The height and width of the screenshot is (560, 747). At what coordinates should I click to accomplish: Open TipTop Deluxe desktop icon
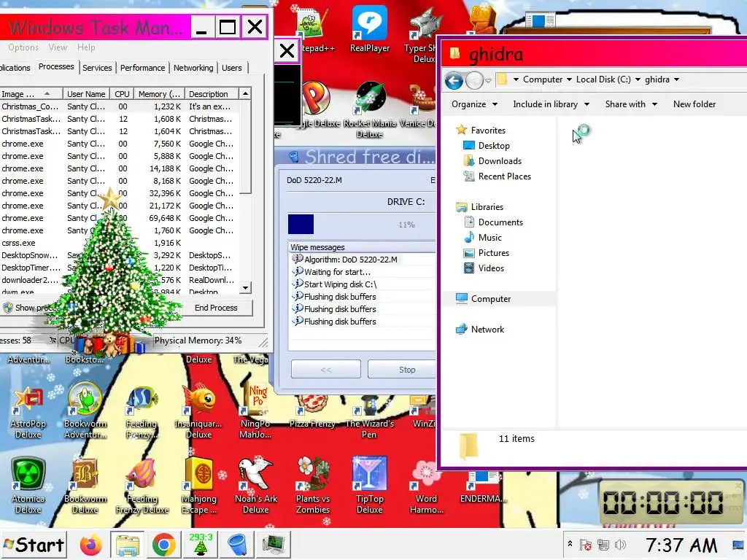coord(370,486)
